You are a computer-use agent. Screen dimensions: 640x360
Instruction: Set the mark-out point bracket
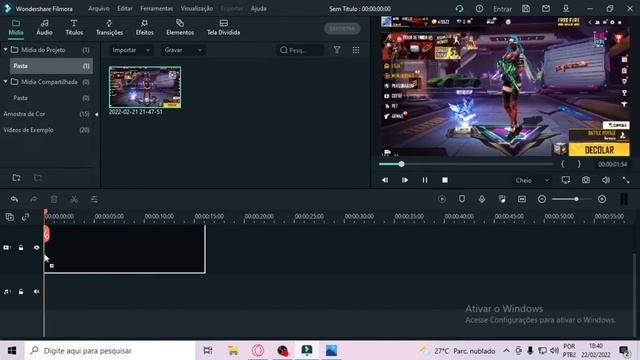coord(579,164)
